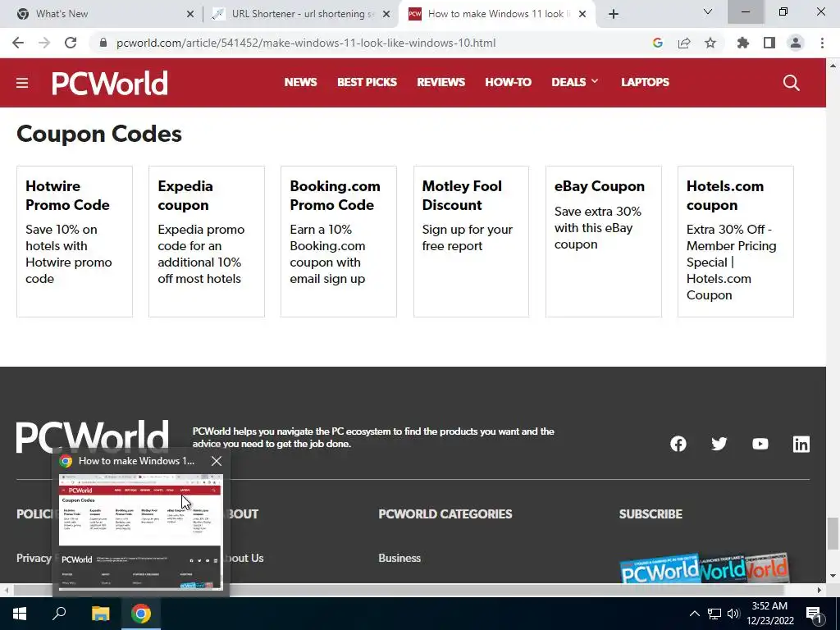Open the Chrome three-dot menu
Image resolution: width=840 pixels, height=630 pixels.
tap(822, 43)
